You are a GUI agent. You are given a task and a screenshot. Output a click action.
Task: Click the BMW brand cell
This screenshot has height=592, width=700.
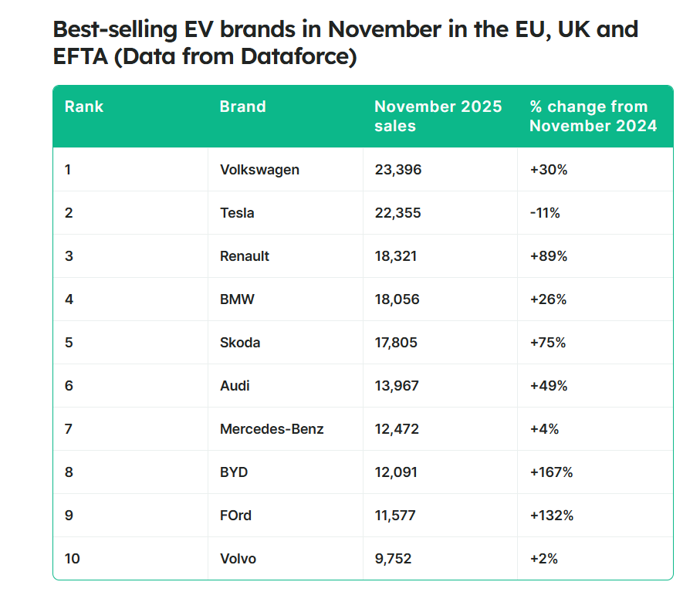pyautogui.click(x=237, y=299)
